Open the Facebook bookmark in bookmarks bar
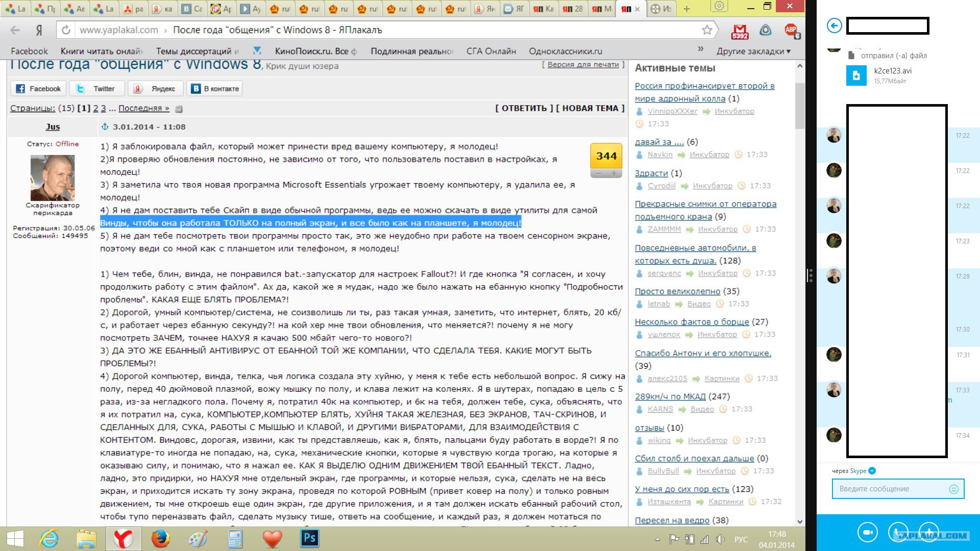Image resolution: width=980 pixels, height=551 pixels. [29, 51]
